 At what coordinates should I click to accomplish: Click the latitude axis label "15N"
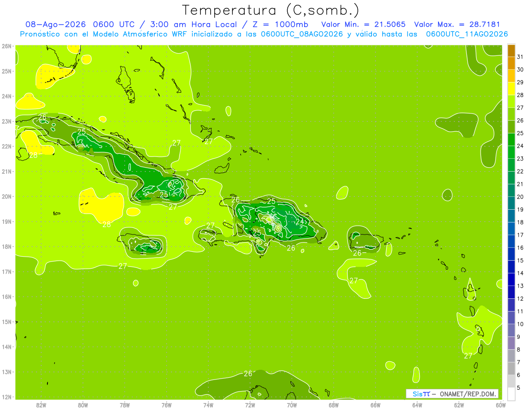point(6,322)
